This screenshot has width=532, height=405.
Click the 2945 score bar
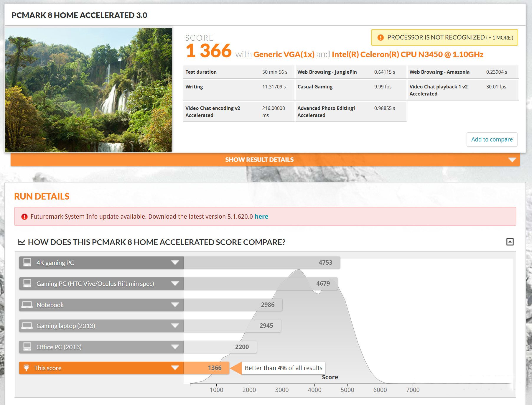[232, 325]
